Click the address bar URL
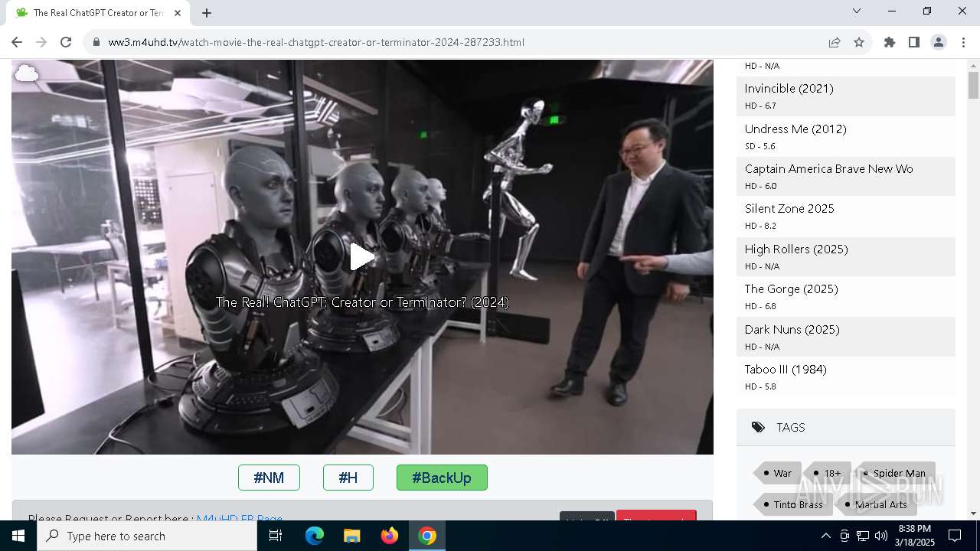 (x=316, y=42)
